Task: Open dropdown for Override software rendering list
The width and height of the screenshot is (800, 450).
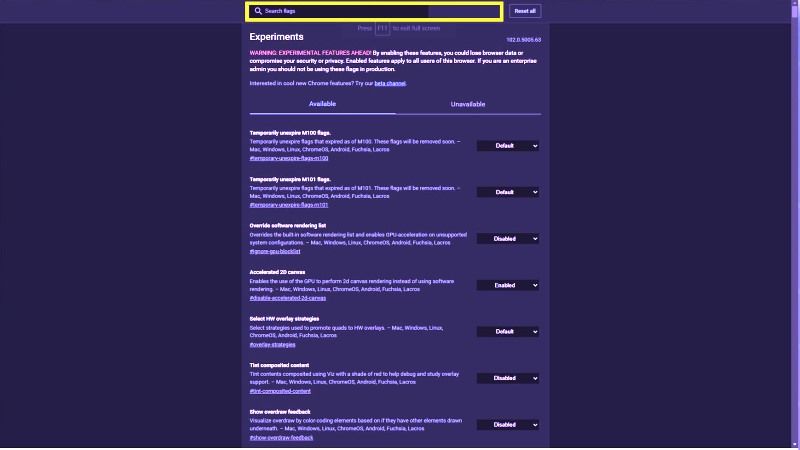Action: 508,239
